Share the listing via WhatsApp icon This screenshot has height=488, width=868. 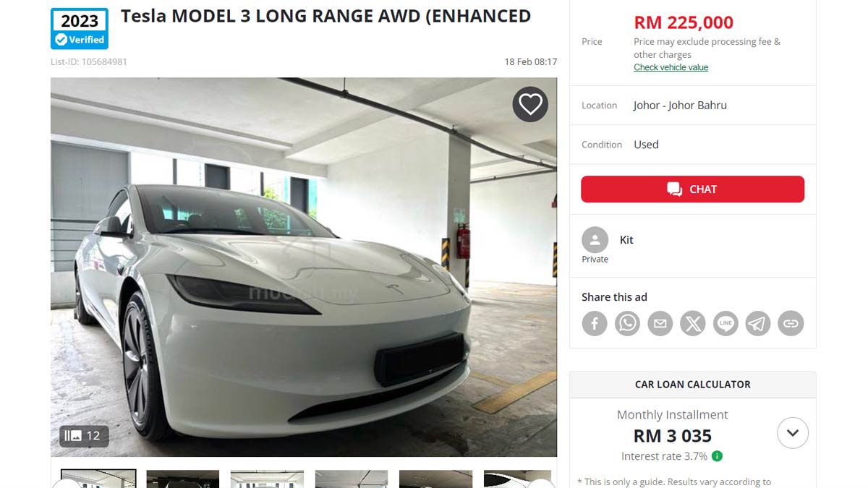[x=627, y=323]
